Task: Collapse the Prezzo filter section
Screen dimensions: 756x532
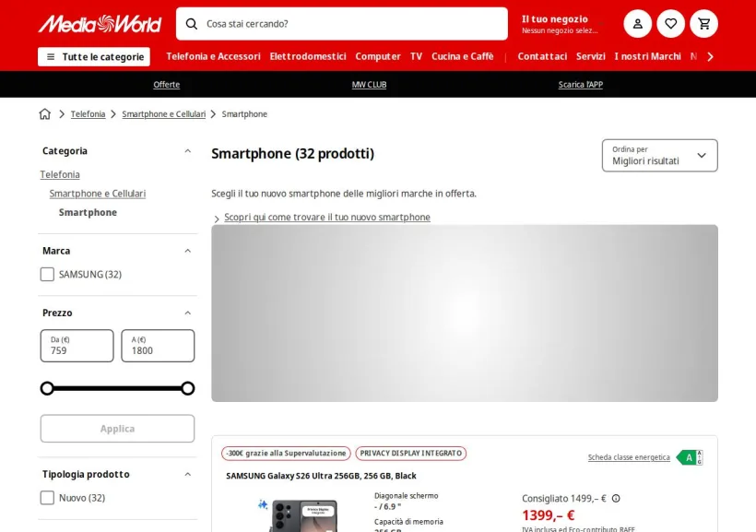Action: (187, 313)
